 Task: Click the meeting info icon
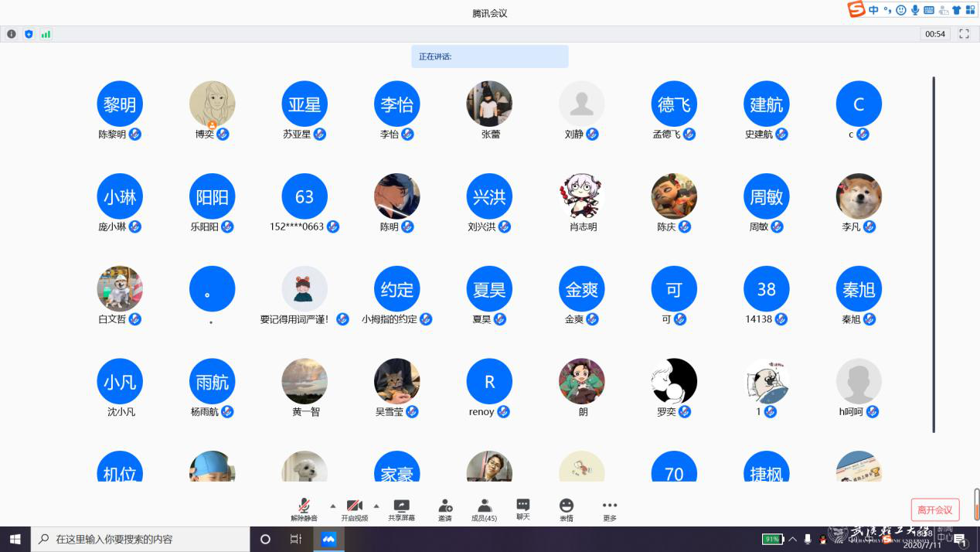[x=12, y=34]
